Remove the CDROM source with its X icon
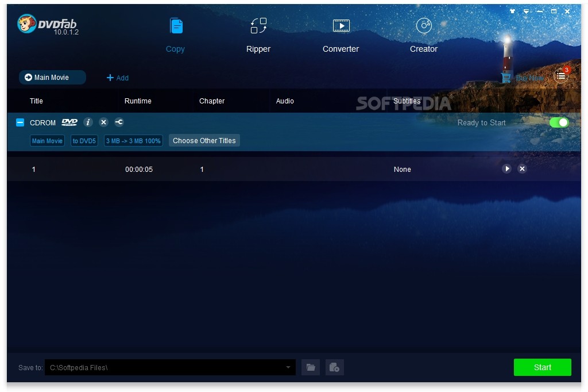Image resolution: width=588 pixels, height=392 pixels. pyautogui.click(x=103, y=122)
